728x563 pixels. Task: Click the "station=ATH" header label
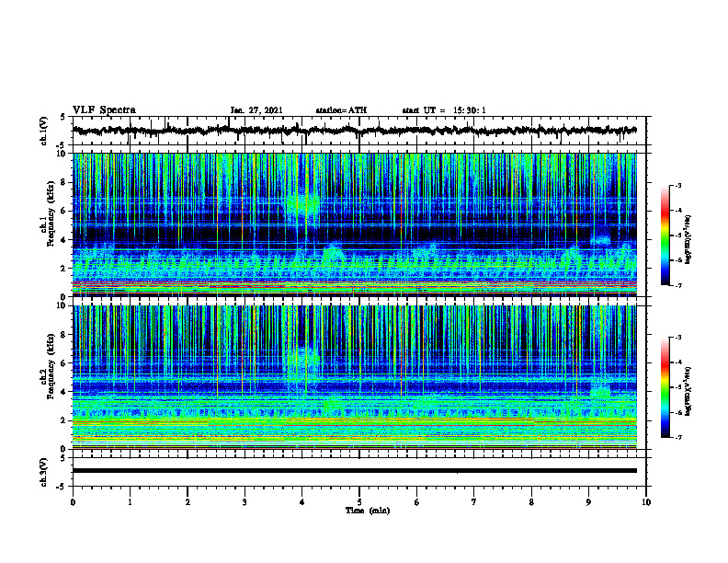tap(341, 110)
